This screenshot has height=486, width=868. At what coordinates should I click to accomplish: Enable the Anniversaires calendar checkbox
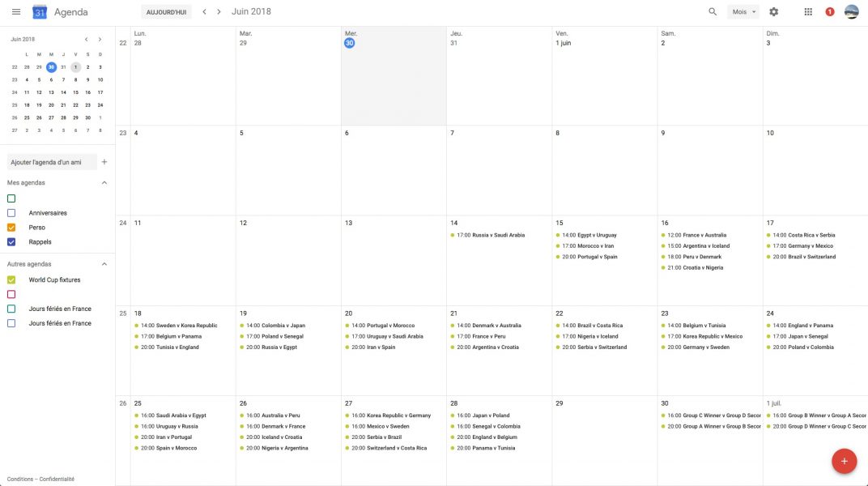11,213
